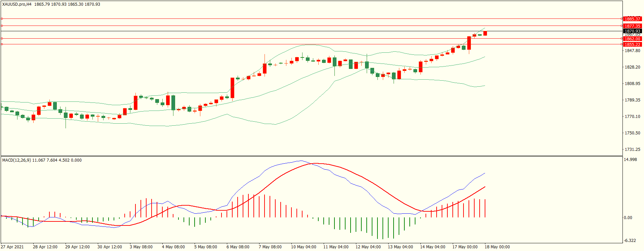Select the 1877.35 red price label
The image size is (644, 251).
(632, 26)
